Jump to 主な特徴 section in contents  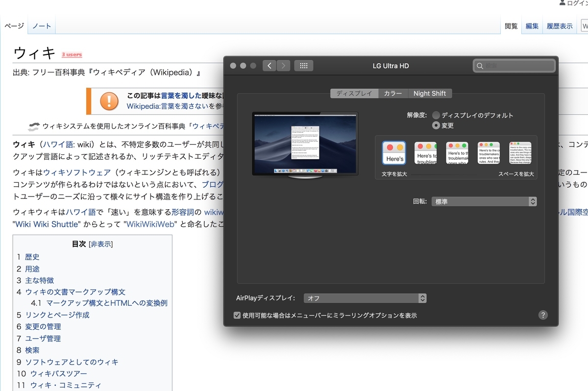[40, 280]
